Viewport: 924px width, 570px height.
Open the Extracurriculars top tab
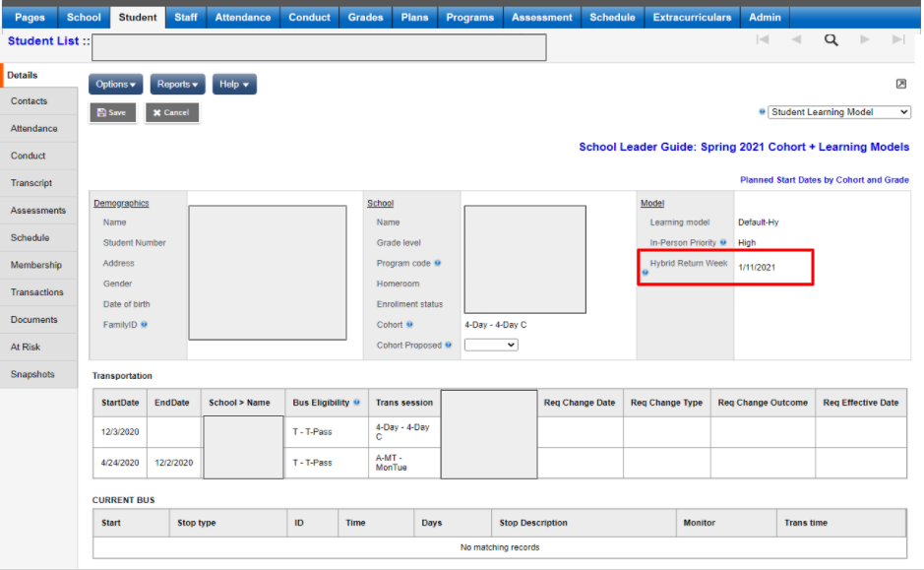[x=692, y=17]
